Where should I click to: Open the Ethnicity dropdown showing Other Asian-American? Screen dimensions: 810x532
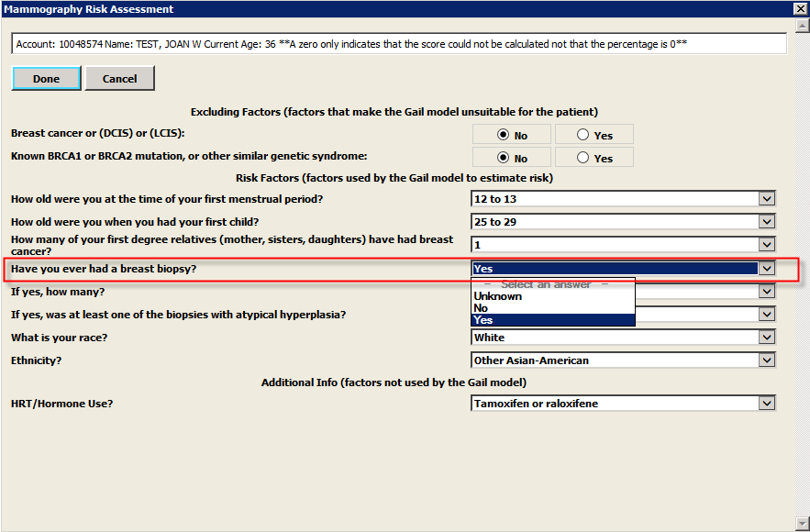(767, 360)
